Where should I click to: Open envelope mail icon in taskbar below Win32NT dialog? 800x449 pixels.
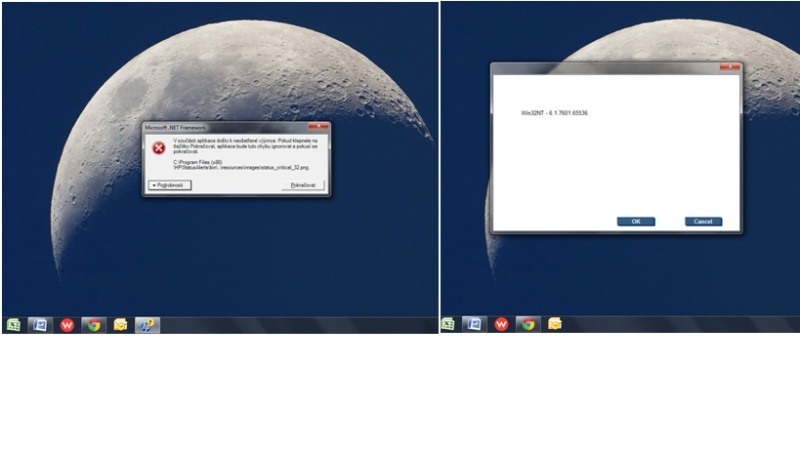554,324
